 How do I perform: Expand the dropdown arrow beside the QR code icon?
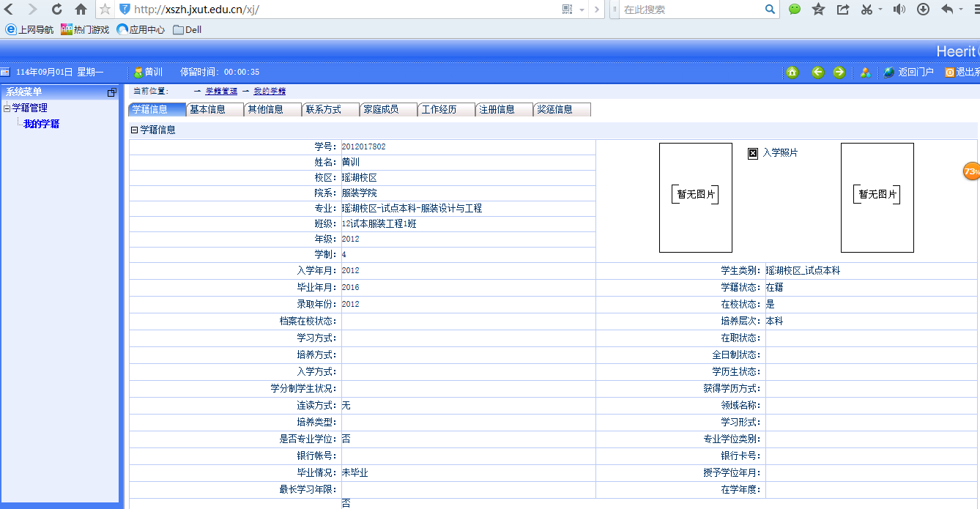tap(582, 10)
